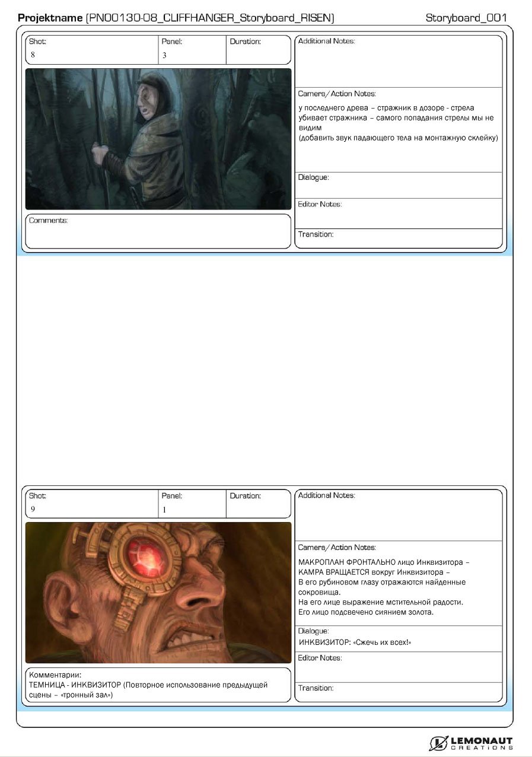Click the Editor Notes field of shot 8
This screenshot has height=757, width=532.
[x=399, y=213]
